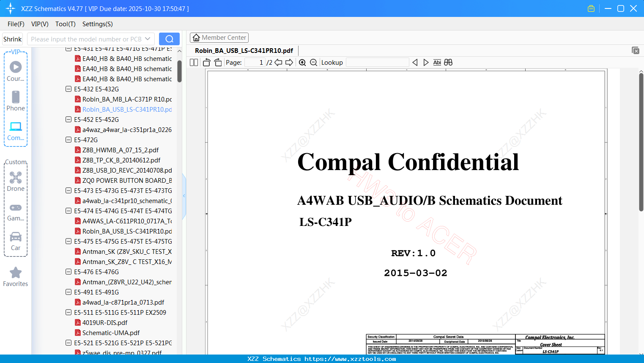644x363 pixels.
Task: Click the blue search button
Action: 169,39
